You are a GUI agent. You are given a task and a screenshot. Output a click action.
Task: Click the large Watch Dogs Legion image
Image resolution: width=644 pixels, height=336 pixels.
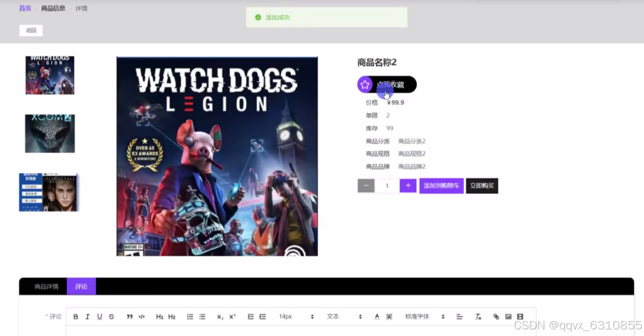[x=217, y=156]
